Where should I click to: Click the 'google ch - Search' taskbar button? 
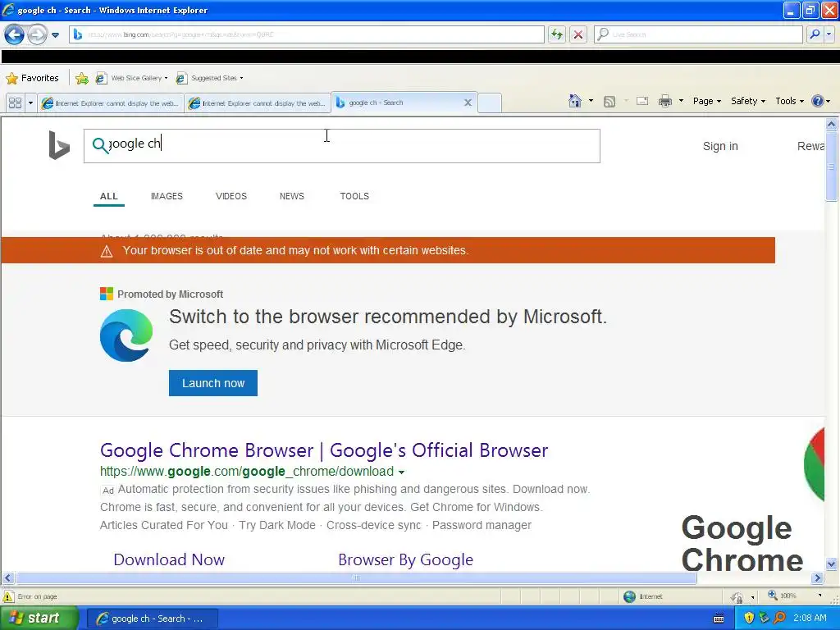tap(152, 619)
